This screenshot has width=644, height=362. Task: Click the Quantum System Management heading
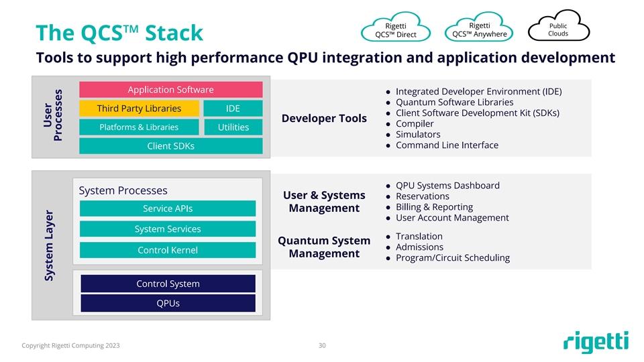324,247
